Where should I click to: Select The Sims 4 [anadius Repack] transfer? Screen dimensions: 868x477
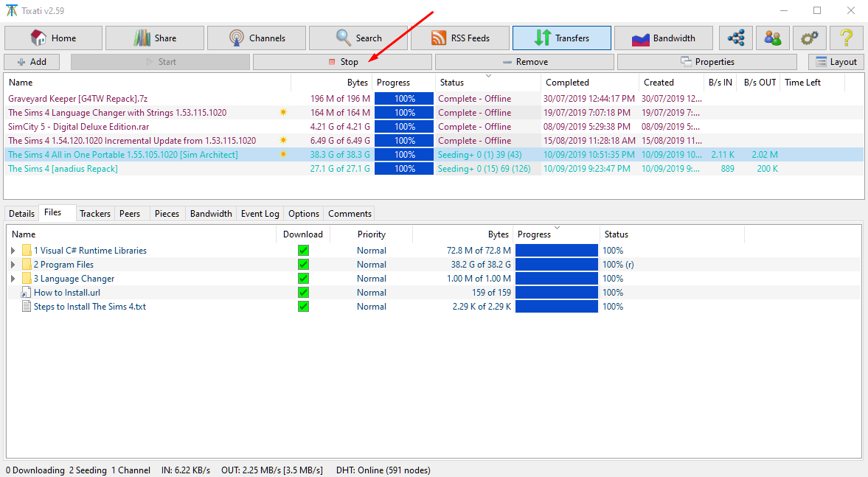(63, 169)
